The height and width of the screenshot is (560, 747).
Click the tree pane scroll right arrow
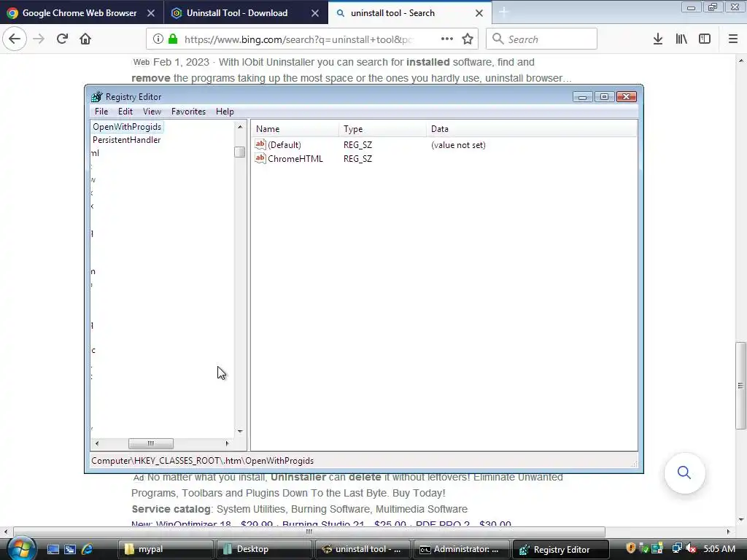(x=228, y=443)
